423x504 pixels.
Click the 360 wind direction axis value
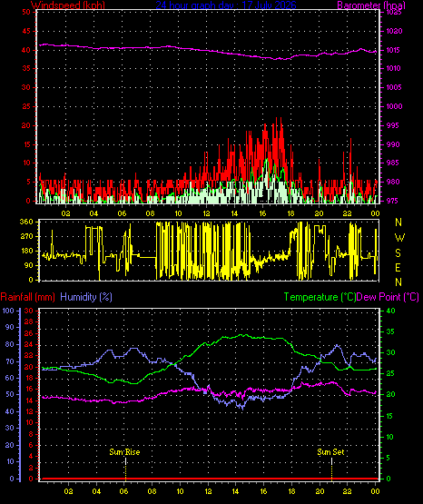click(x=26, y=222)
